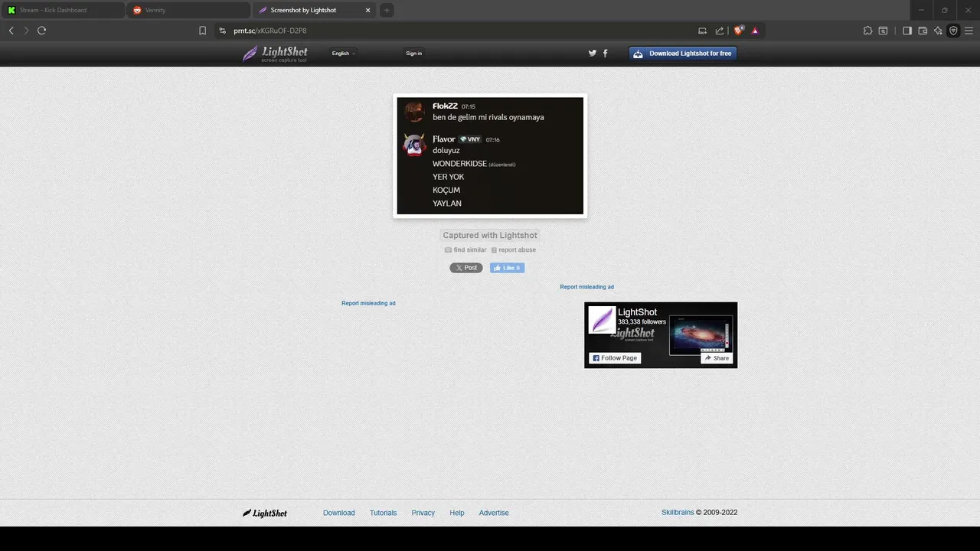
Task: Click the find similar link
Action: point(465,250)
